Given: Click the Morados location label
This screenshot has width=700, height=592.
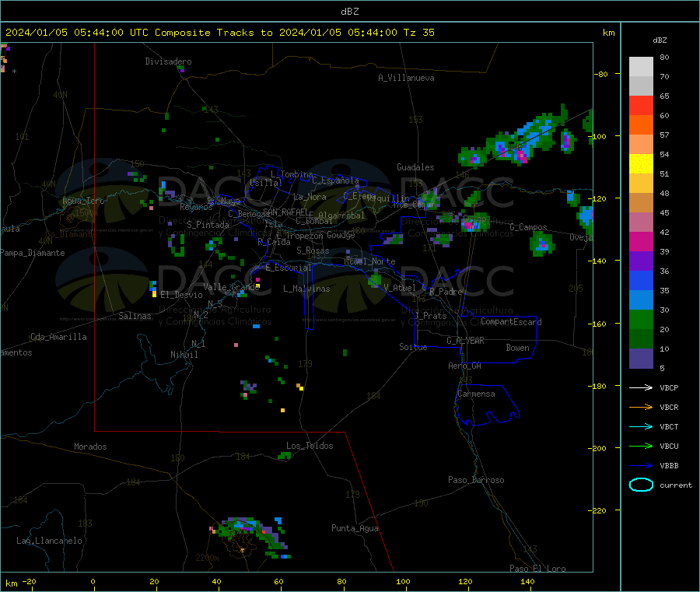Looking at the screenshot, I should (x=90, y=447).
